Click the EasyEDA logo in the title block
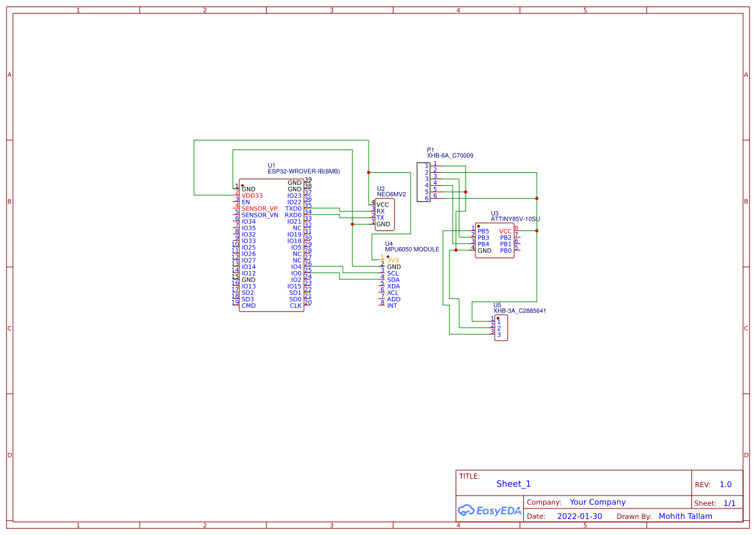 tap(488, 510)
